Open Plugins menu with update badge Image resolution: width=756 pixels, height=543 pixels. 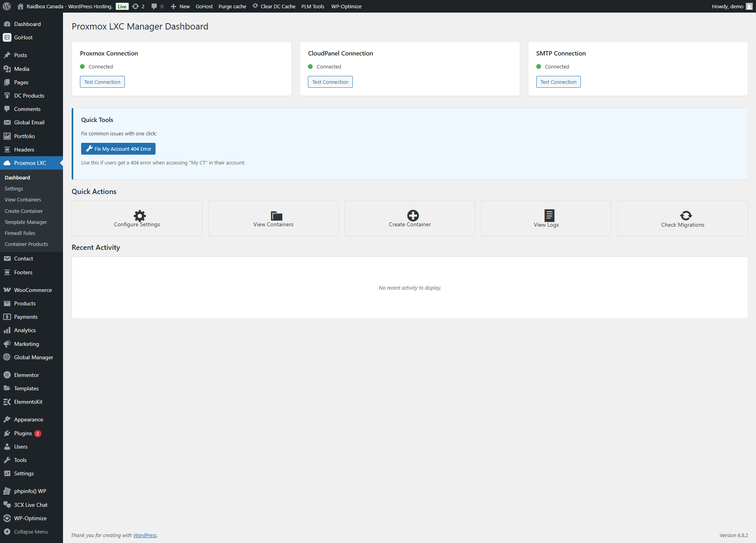(x=23, y=433)
